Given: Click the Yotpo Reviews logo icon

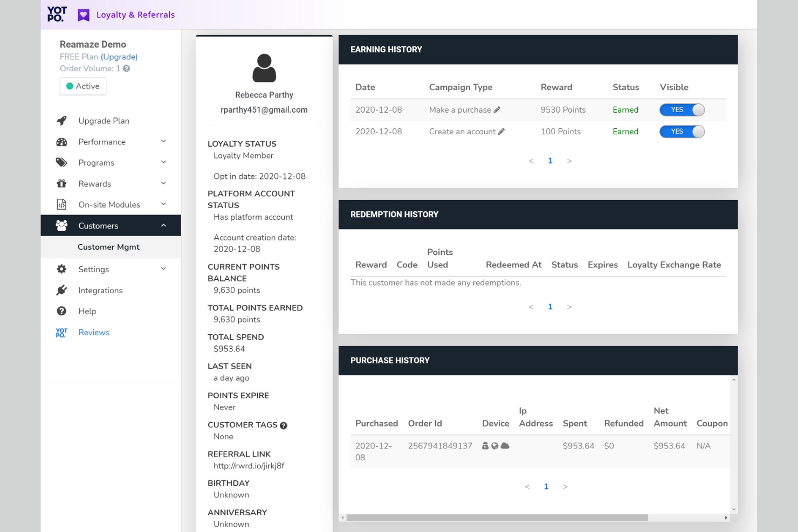Looking at the screenshot, I should (x=61, y=333).
